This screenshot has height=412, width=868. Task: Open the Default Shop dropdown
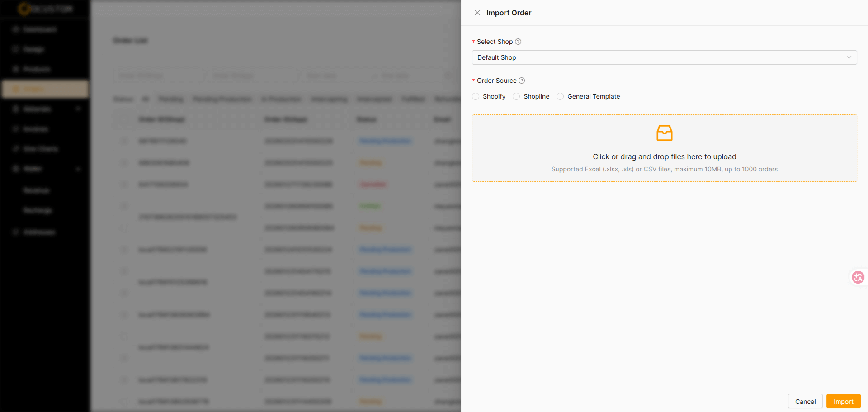tap(664, 57)
